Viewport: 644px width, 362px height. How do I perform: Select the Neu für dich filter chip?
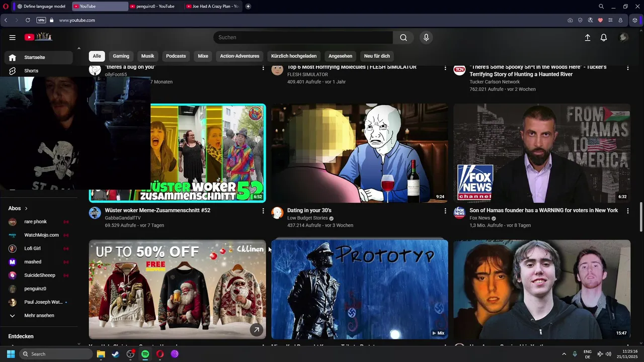pyautogui.click(x=377, y=56)
